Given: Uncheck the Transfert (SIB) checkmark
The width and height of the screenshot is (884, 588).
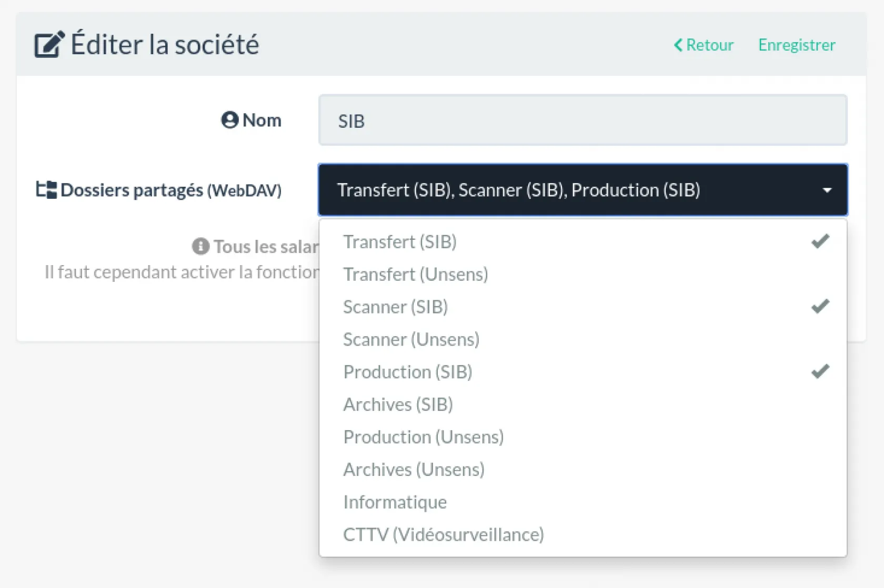Looking at the screenshot, I should point(820,241).
